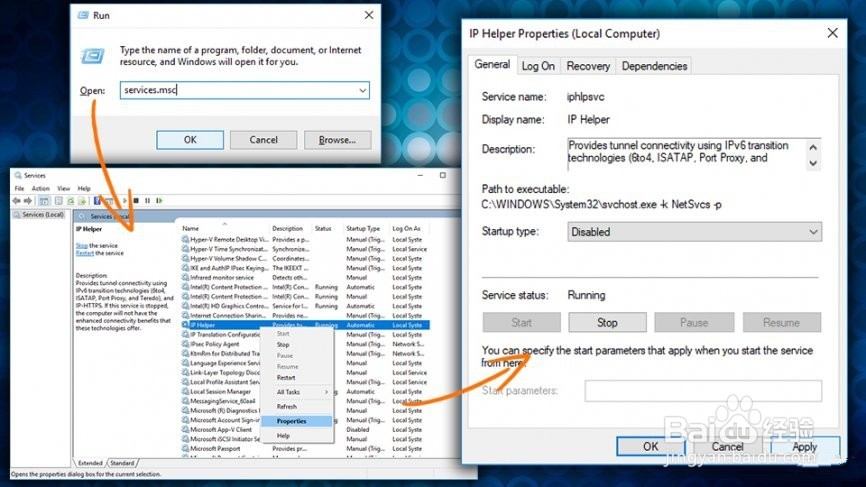The width and height of the screenshot is (866, 487).
Task: Toggle Show/Hide Console Tree toolbar icon
Action: (x=44, y=200)
